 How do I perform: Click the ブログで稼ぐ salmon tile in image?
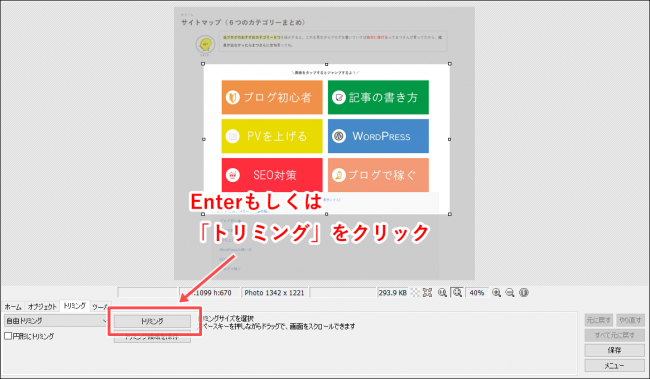[x=378, y=175]
